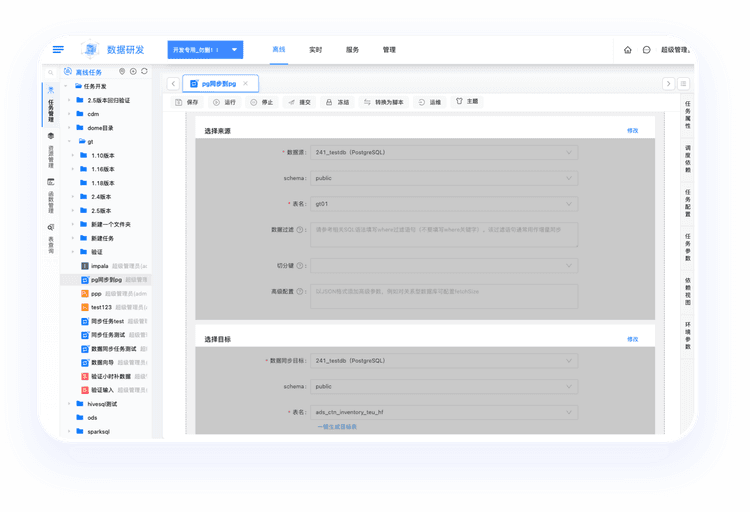Image resolution: width=750 pixels, height=512 pixels.
Task: Click the 冻结 (freeze) toolbar button
Action: (337, 102)
